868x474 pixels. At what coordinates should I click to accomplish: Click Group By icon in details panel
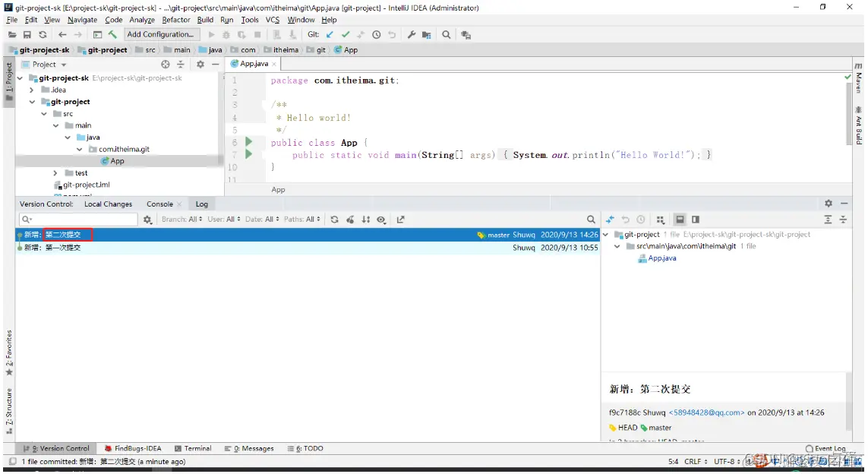[x=661, y=220]
